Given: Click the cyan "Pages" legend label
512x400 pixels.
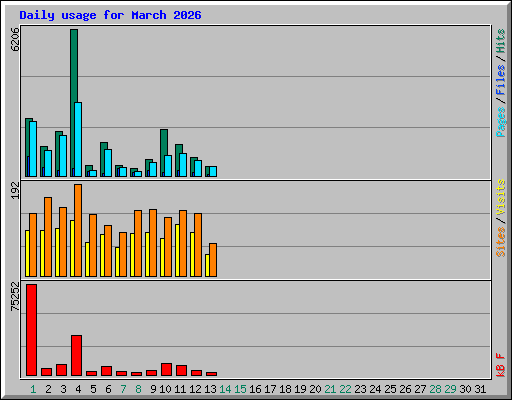Looking at the screenshot, I should [x=501, y=122].
